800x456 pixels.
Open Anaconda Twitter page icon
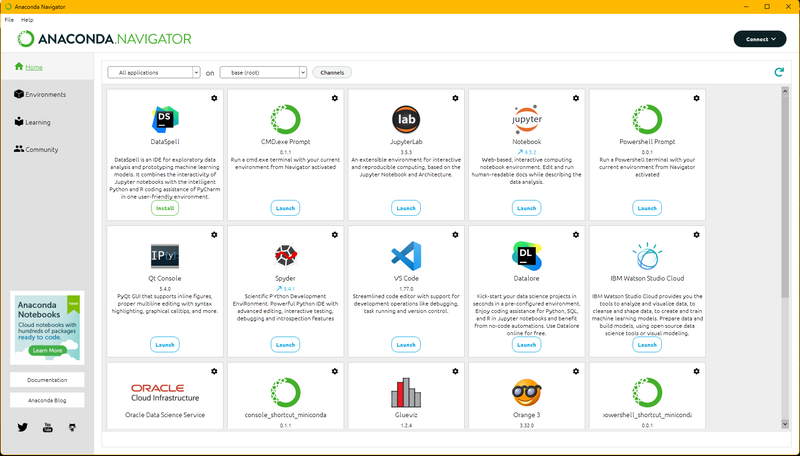22,427
